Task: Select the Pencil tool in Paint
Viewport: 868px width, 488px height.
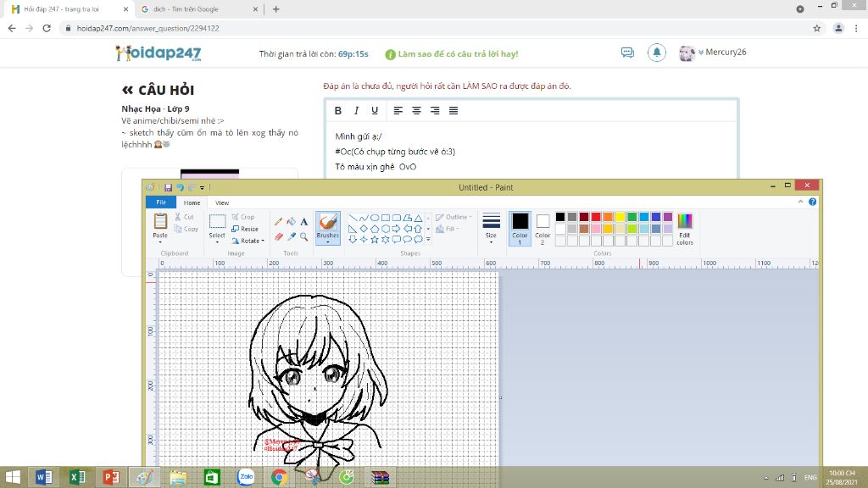Action: [x=278, y=222]
